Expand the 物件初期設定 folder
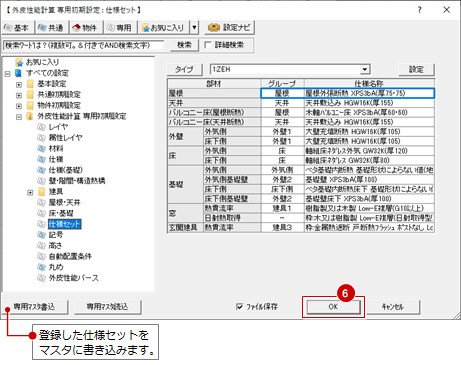461x365 pixels. pos(19,106)
